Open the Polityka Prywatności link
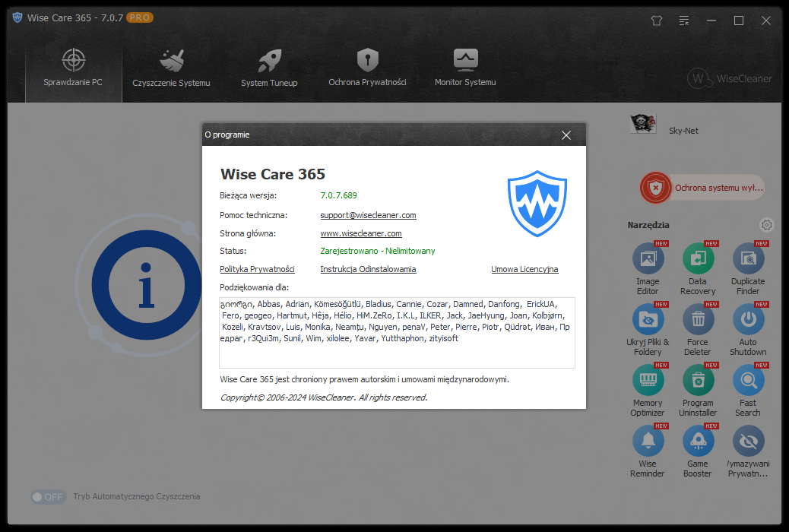This screenshot has width=789, height=532. point(257,269)
